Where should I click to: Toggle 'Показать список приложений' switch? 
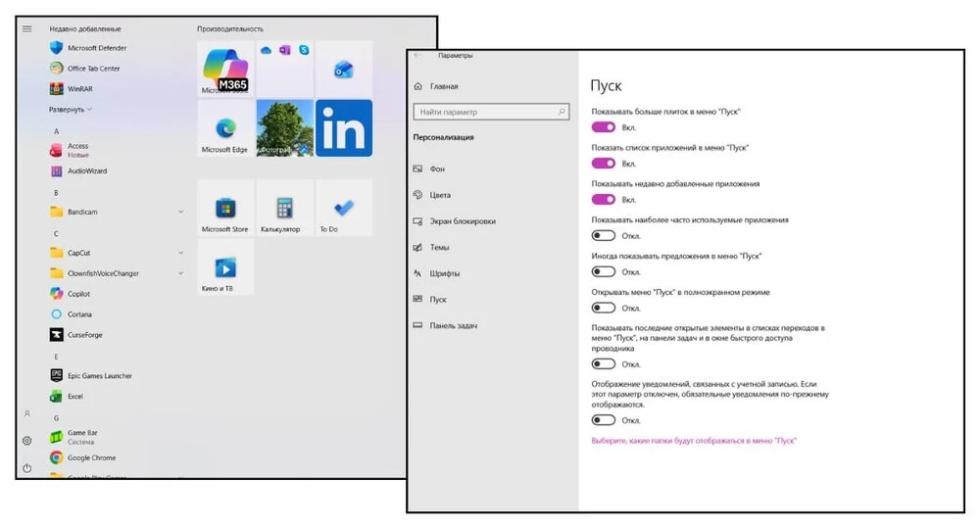point(603,164)
